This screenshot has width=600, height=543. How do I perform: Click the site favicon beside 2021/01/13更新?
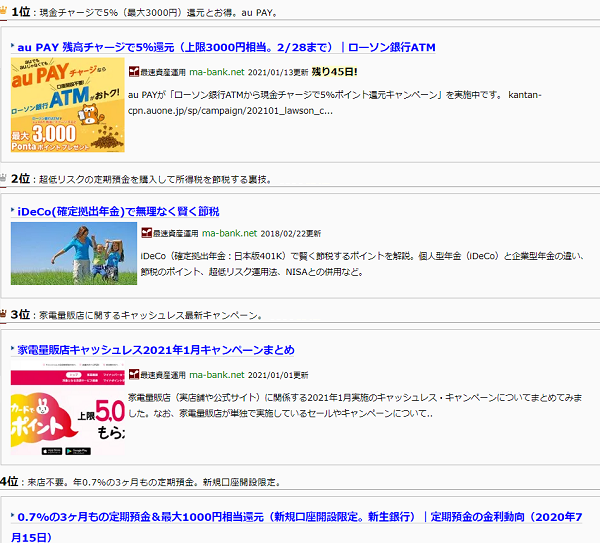pyautogui.click(x=134, y=72)
